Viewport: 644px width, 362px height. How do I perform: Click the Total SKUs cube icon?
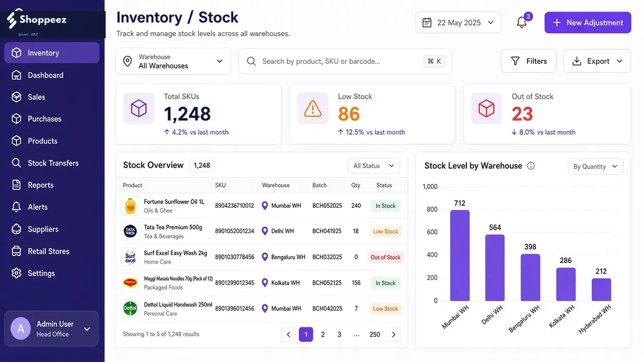pyautogui.click(x=139, y=108)
